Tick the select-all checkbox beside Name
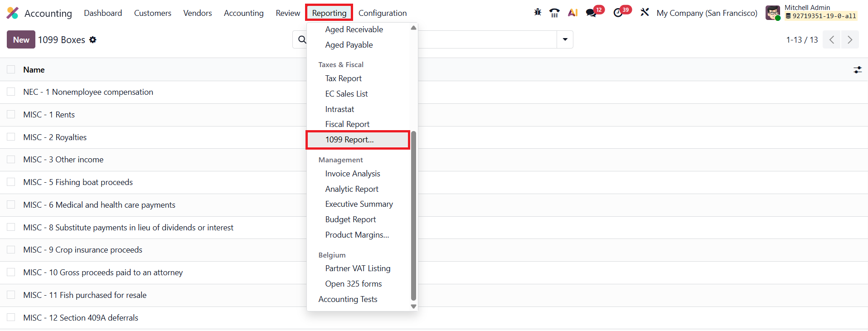This screenshot has height=331, width=868. pos(11,69)
